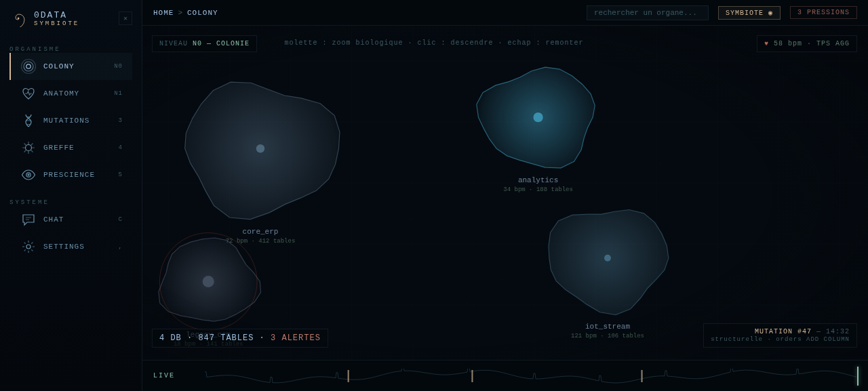
Task: Select the Anatomy heart icon
Action: pos(28,94)
